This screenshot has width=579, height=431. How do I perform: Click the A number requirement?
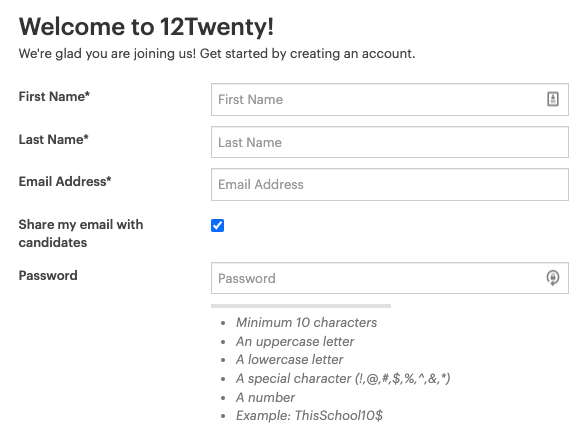(265, 397)
